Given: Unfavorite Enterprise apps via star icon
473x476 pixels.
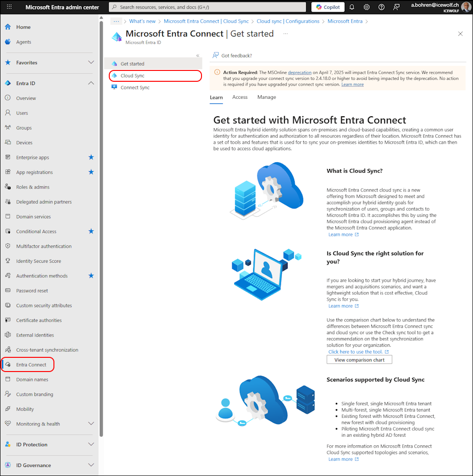Looking at the screenshot, I should coord(91,157).
